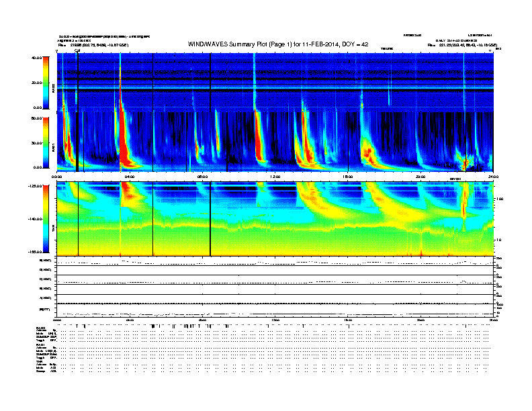Click the 100 label on TNR right axis

500,199
